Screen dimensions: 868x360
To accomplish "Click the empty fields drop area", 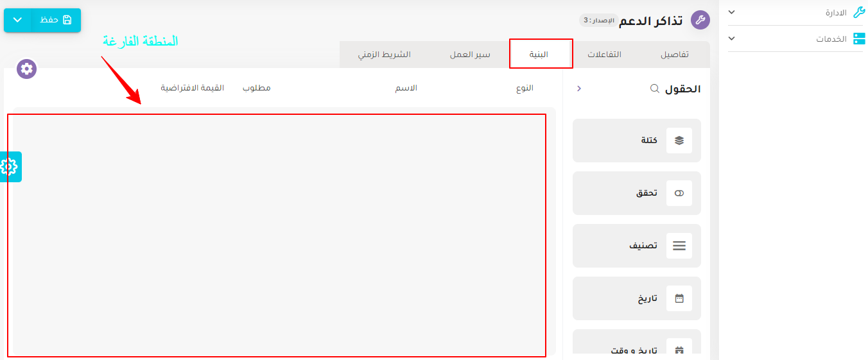I will pos(277,234).
